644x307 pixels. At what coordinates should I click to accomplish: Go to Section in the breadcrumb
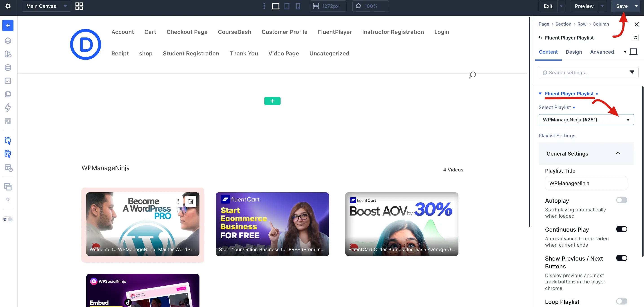click(563, 24)
